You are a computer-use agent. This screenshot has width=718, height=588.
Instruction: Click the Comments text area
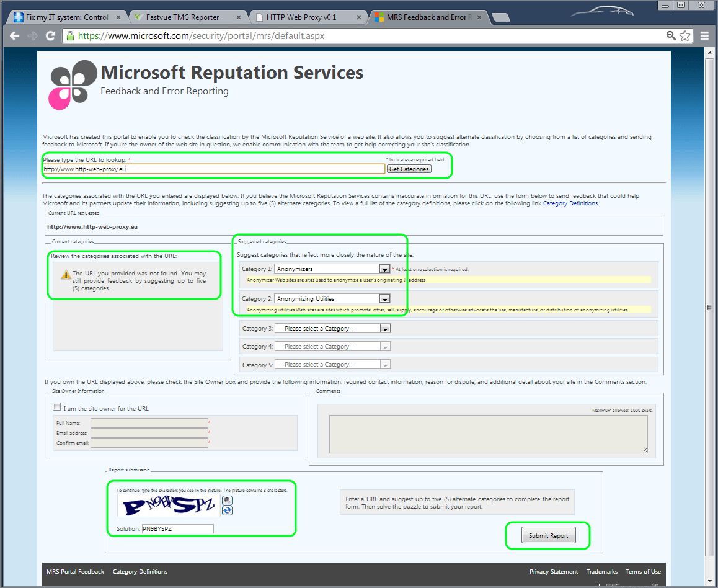(489, 434)
